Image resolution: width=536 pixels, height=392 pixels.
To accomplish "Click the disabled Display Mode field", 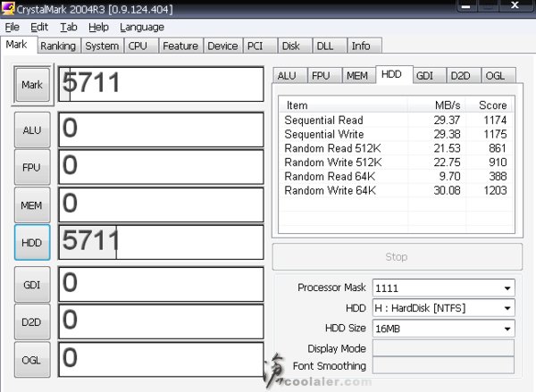I will [x=443, y=348].
